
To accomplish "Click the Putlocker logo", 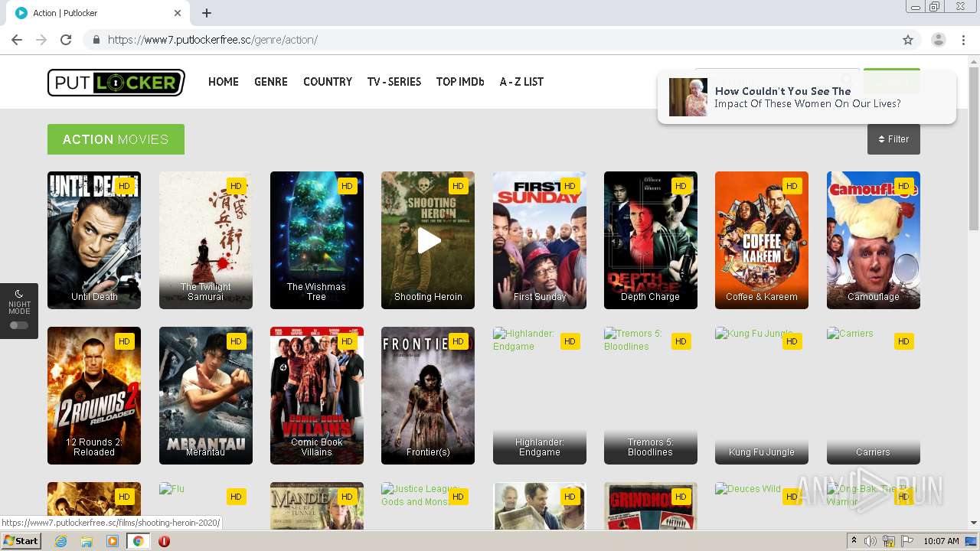I will pos(116,83).
